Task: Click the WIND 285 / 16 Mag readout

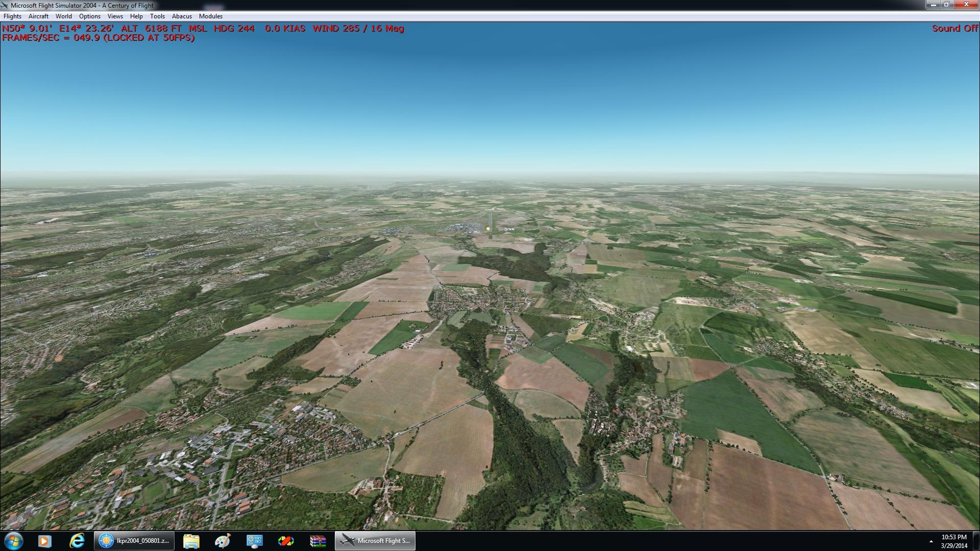Action: click(x=358, y=29)
